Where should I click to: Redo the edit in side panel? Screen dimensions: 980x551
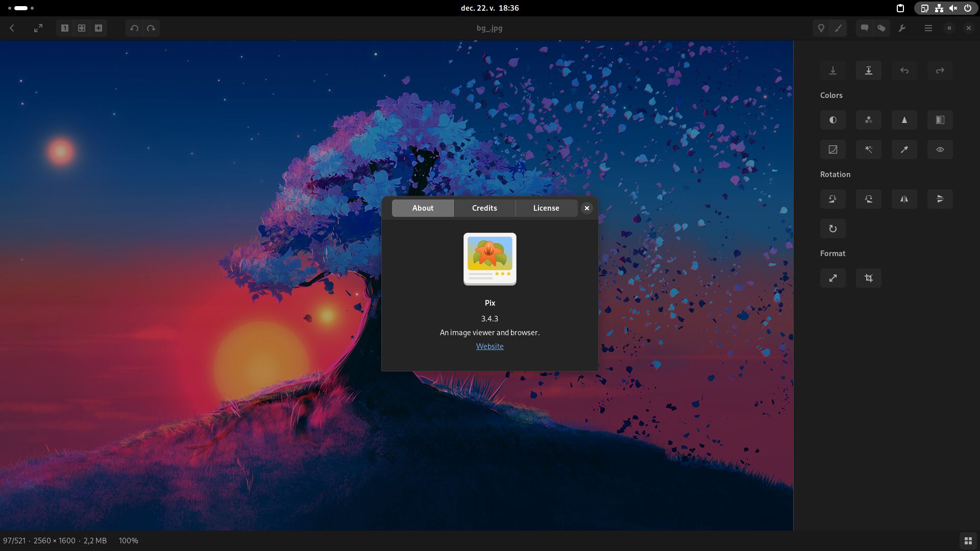point(940,70)
